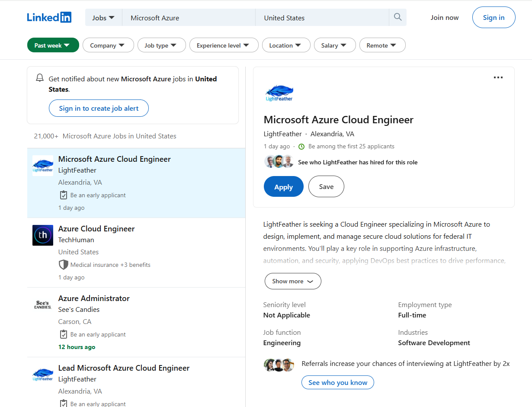
Task: Click the TechHuman company name
Action: point(76,240)
